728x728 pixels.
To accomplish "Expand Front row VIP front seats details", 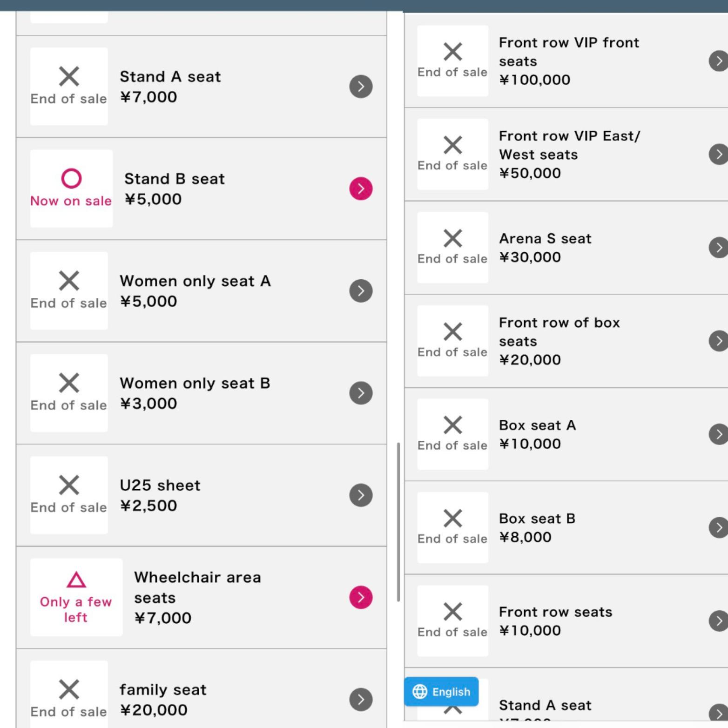I will click(x=718, y=61).
